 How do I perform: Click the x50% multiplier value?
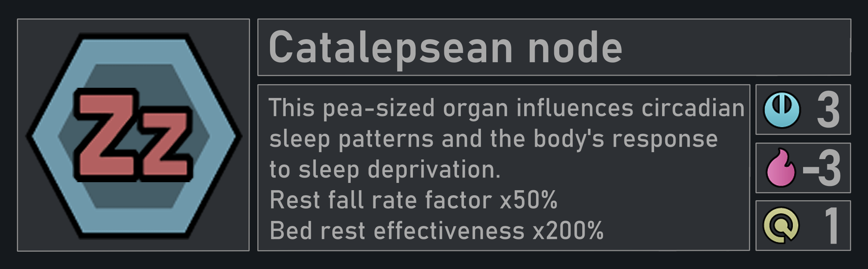click(528, 200)
